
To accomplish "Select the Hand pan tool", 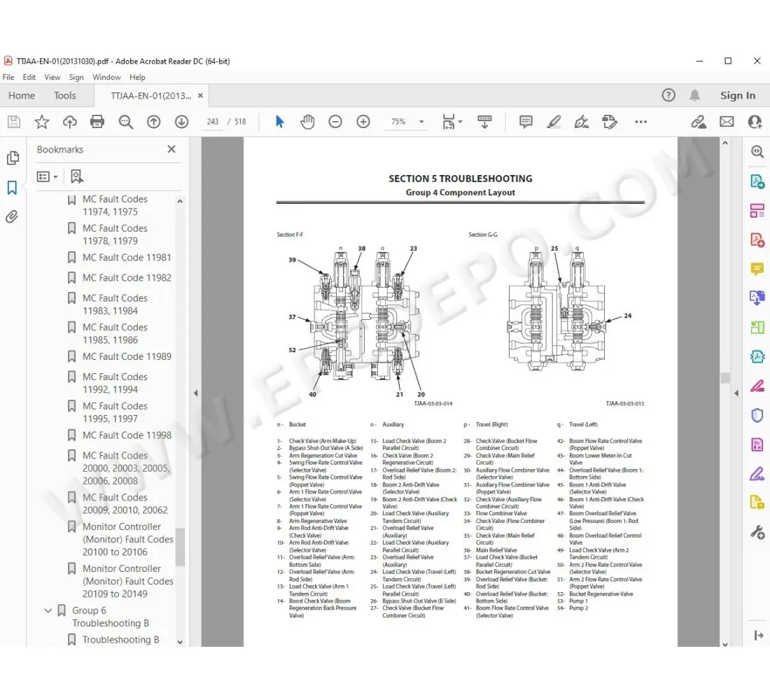I will click(307, 122).
